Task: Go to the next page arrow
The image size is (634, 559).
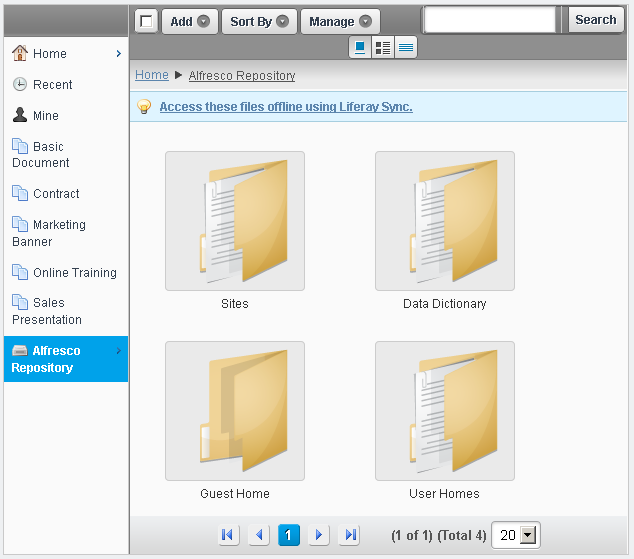Action: 319,535
